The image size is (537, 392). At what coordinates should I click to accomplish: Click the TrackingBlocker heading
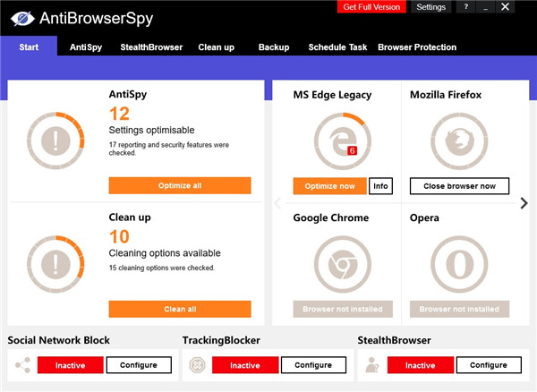tap(221, 340)
